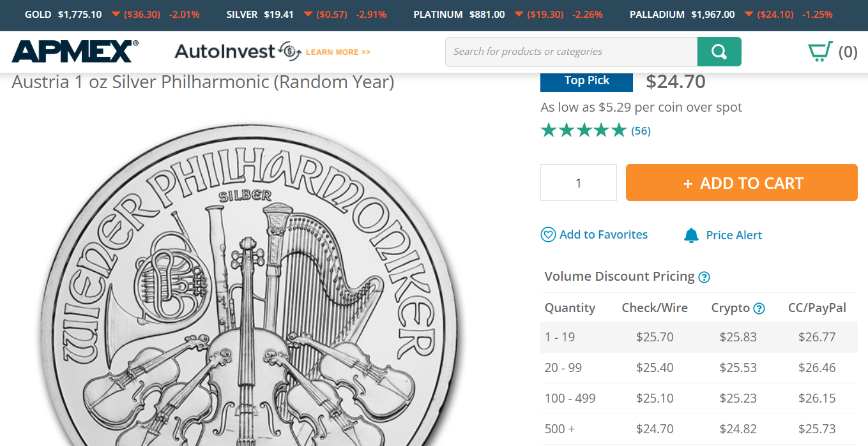Image resolution: width=868 pixels, height=446 pixels.
Task: Open the 56 reviews link
Action: [x=641, y=131]
